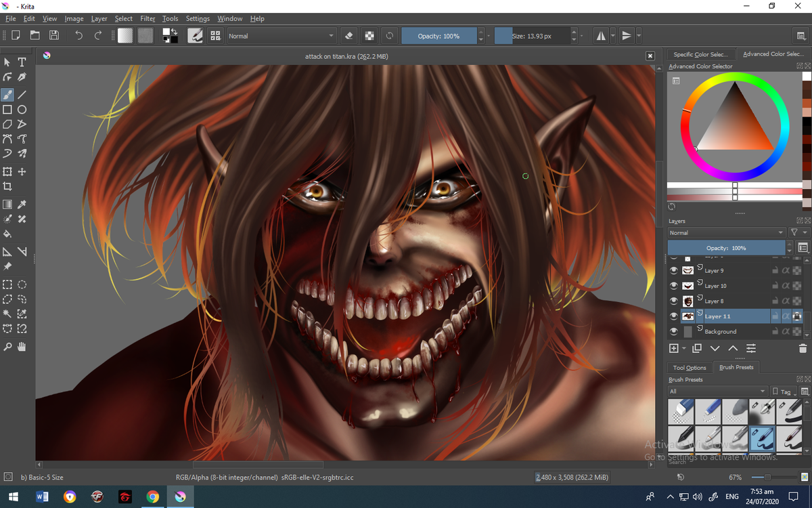Viewport: 812px width, 508px height.
Task: Select the Measure tool
Action: click(x=22, y=251)
